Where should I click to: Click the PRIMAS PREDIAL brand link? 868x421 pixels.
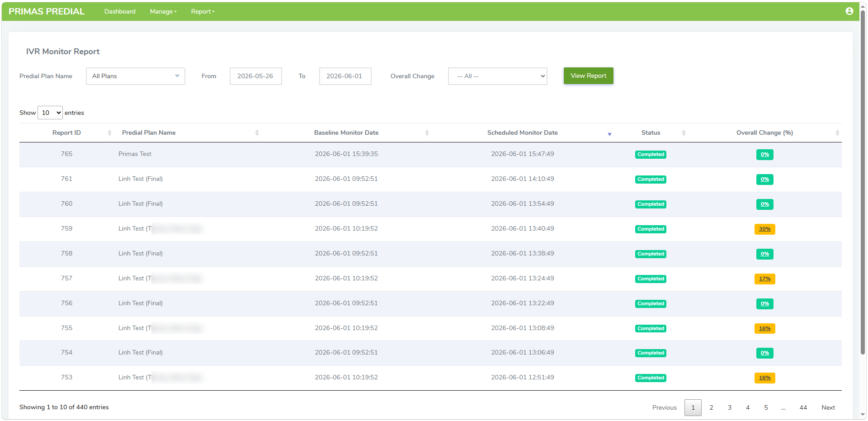(x=47, y=11)
